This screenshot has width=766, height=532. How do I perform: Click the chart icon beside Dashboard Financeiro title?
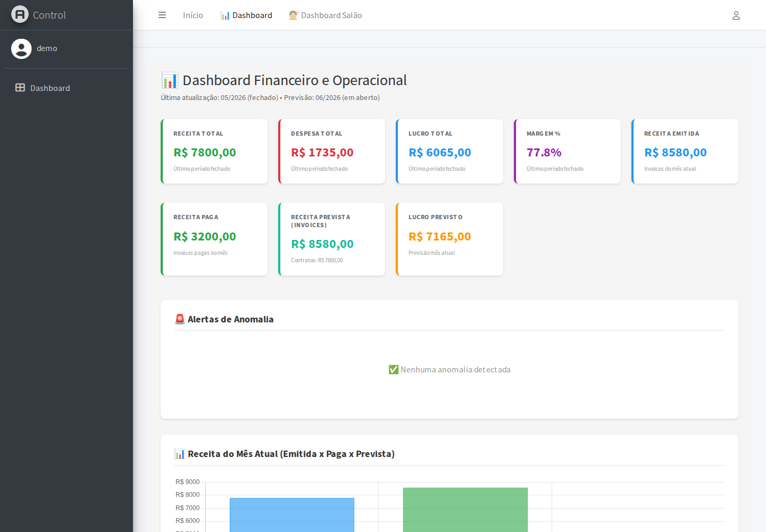pyautogui.click(x=170, y=80)
